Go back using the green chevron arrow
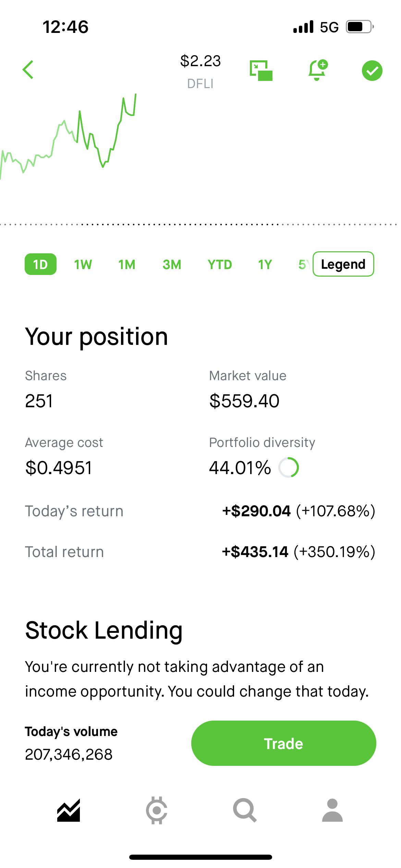 (28, 70)
